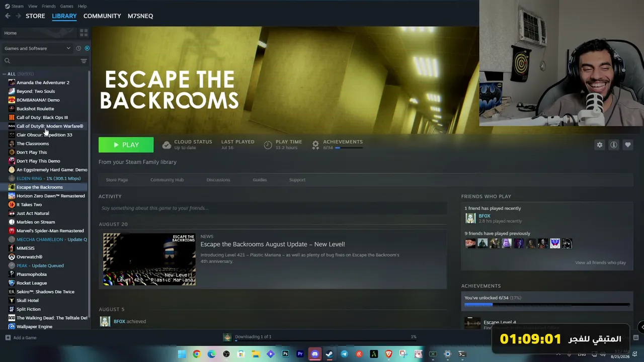Open the Support link

(x=297, y=180)
